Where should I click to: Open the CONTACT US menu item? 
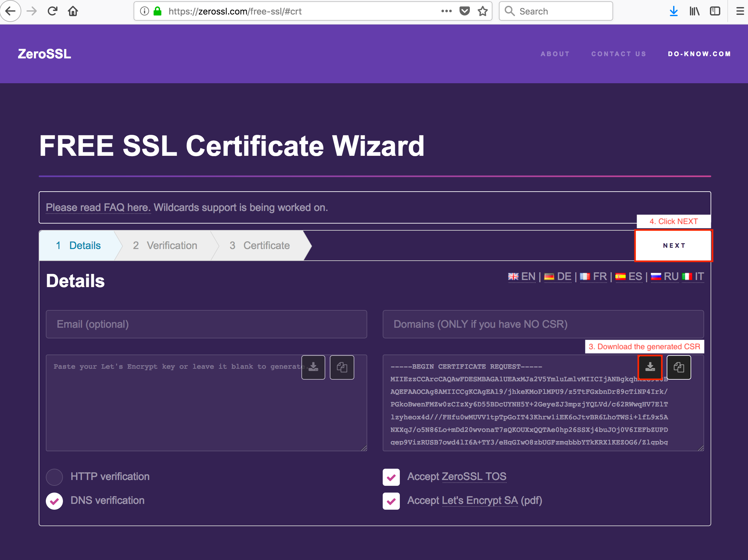619,54
